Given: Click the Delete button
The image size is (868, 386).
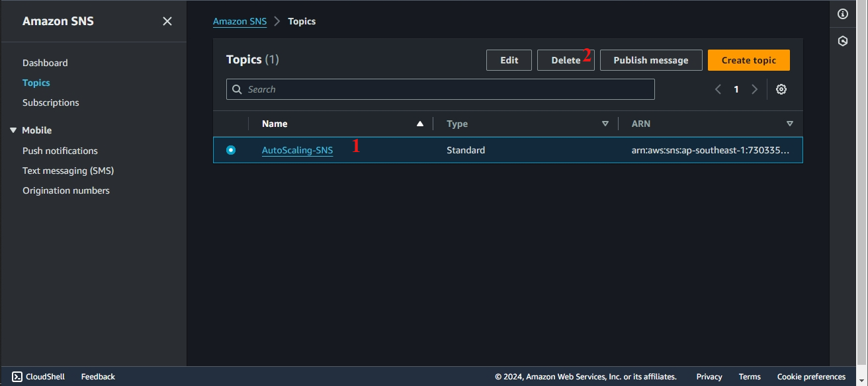Looking at the screenshot, I should [x=566, y=60].
